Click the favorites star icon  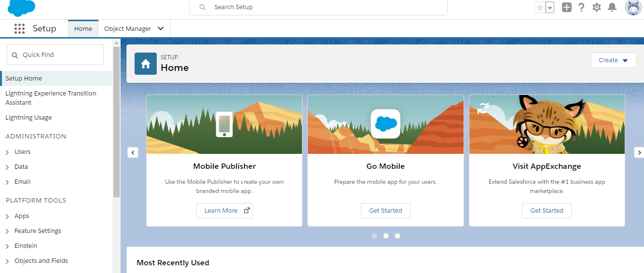click(540, 7)
